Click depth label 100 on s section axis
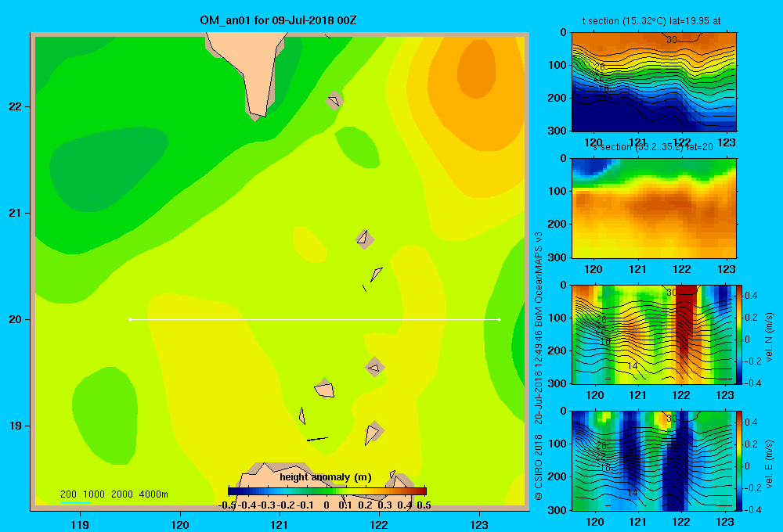Viewport: 783px width, 532px height. (x=557, y=191)
